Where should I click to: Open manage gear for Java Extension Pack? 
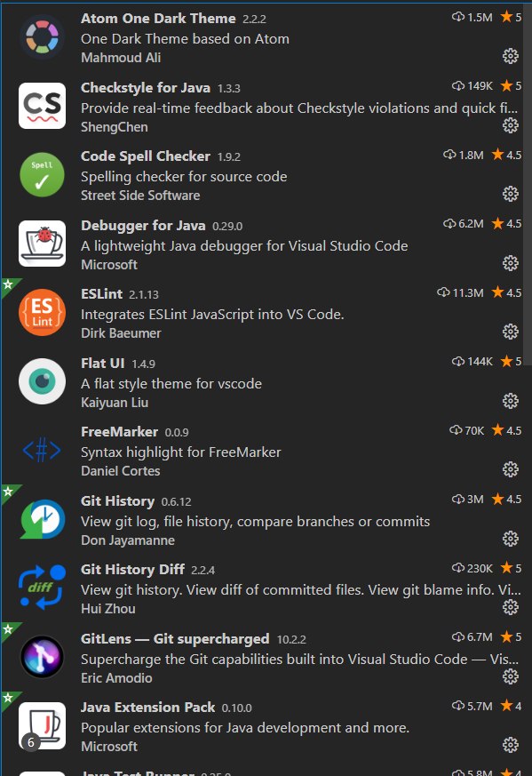[x=511, y=745]
